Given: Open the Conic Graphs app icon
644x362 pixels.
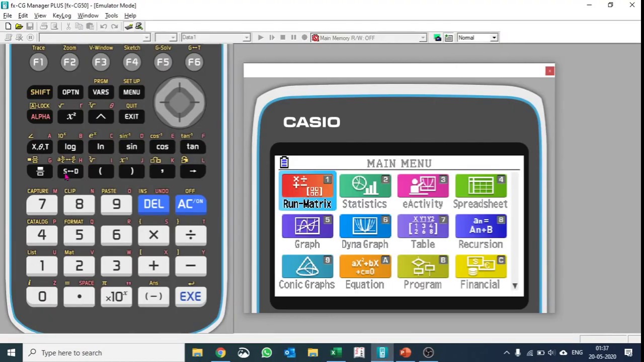Looking at the screenshot, I should pos(307,272).
